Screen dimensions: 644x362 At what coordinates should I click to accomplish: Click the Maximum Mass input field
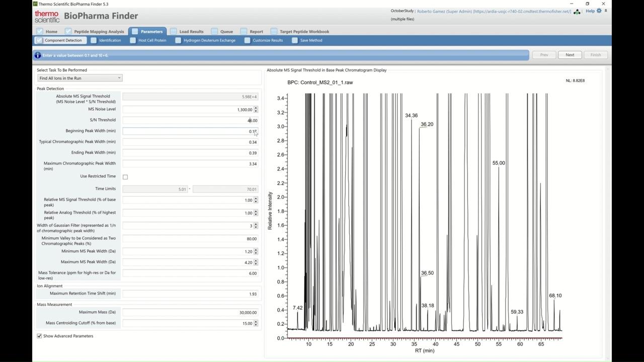pos(190,313)
